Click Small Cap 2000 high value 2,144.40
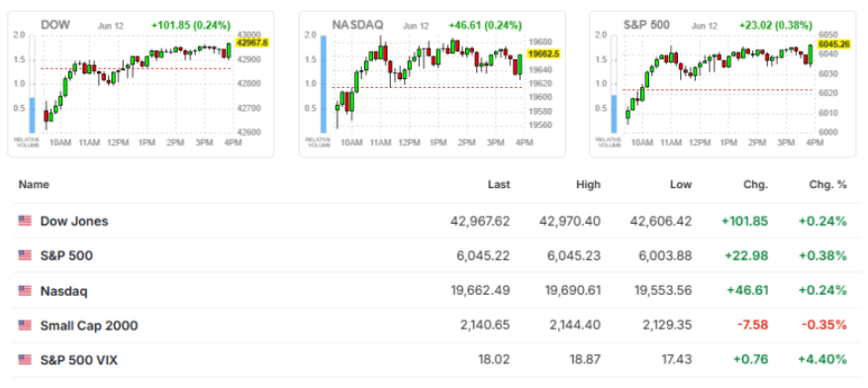The height and width of the screenshot is (388, 868). point(575,326)
